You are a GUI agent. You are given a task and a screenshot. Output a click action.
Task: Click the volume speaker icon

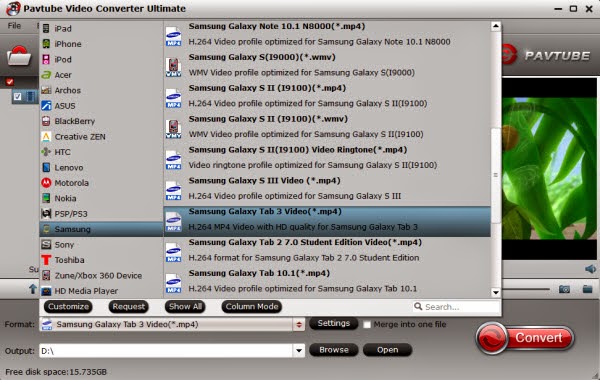(590, 269)
